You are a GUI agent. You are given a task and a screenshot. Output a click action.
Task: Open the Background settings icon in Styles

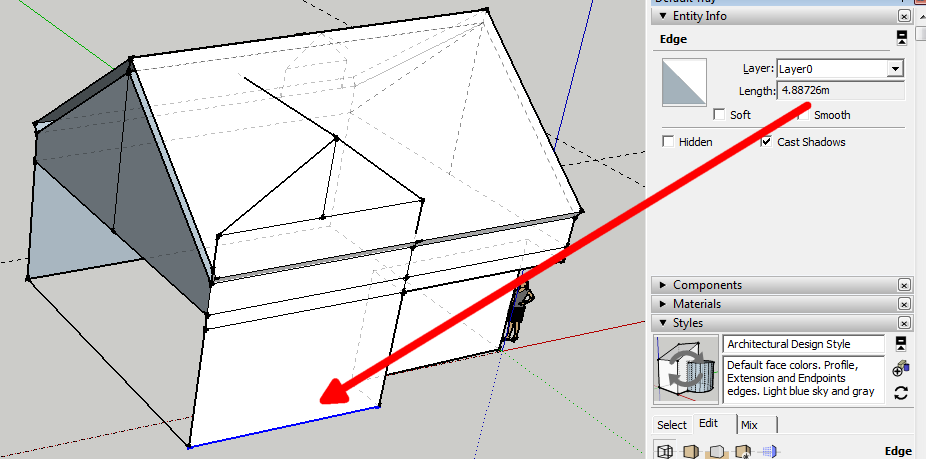pyautogui.click(x=717, y=452)
